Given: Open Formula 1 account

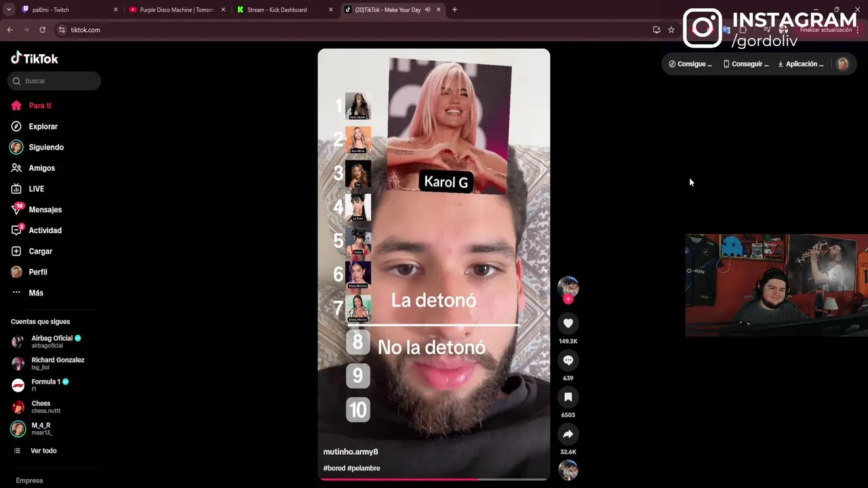Looking at the screenshot, I should (40, 385).
